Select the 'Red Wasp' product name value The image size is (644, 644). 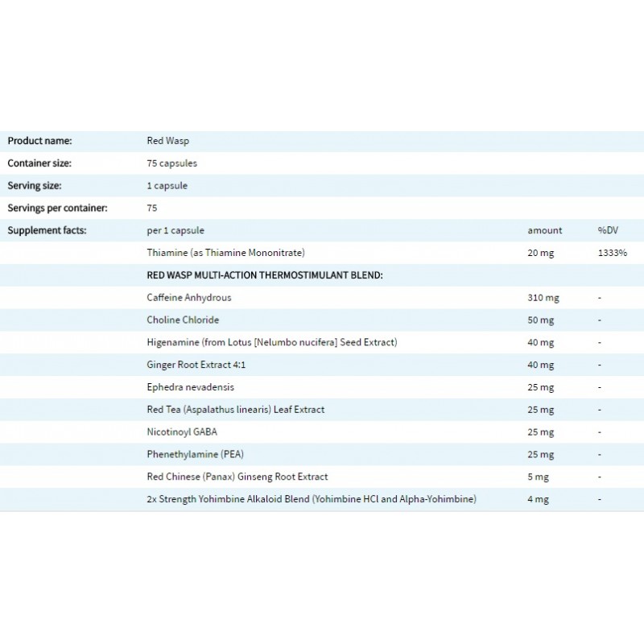coord(168,141)
